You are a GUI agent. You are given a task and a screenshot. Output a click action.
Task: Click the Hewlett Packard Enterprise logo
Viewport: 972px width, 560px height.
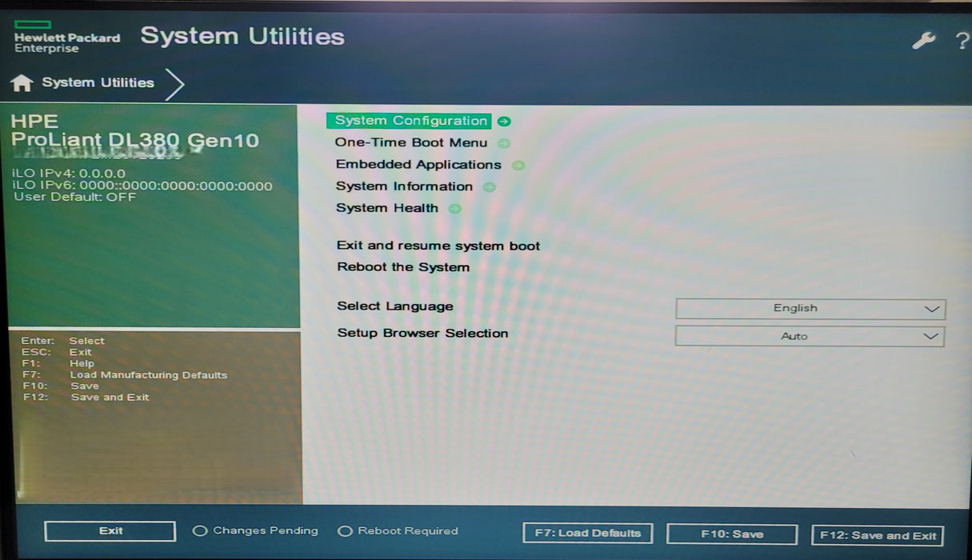coord(66,38)
